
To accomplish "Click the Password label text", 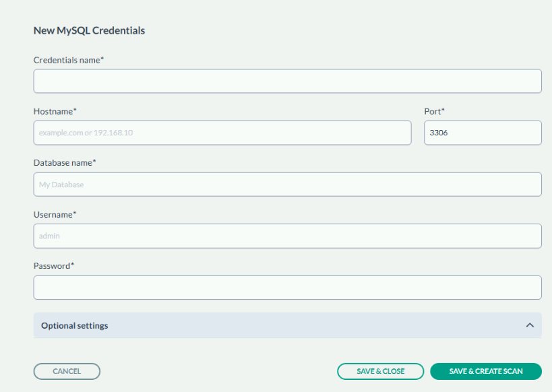I will pyautogui.click(x=53, y=266).
